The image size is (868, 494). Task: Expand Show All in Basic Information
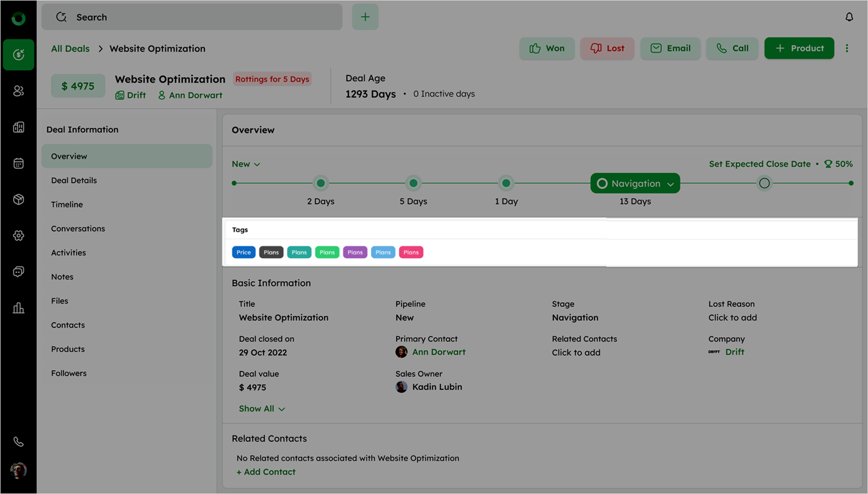click(261, 409)
